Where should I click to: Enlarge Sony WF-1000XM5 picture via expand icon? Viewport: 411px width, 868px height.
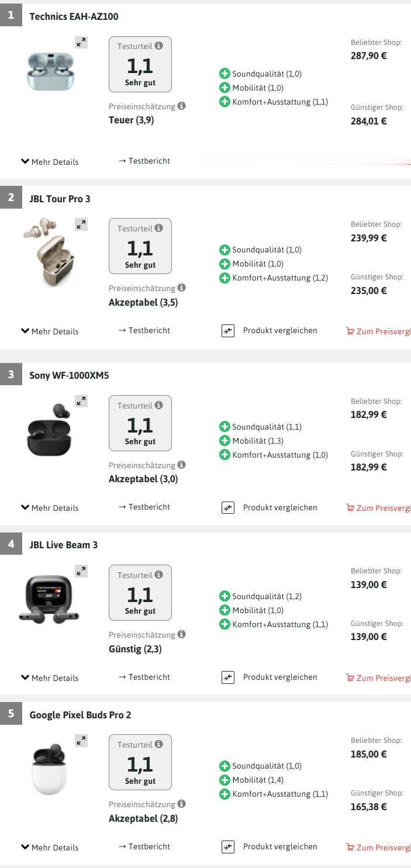(82, 402)
